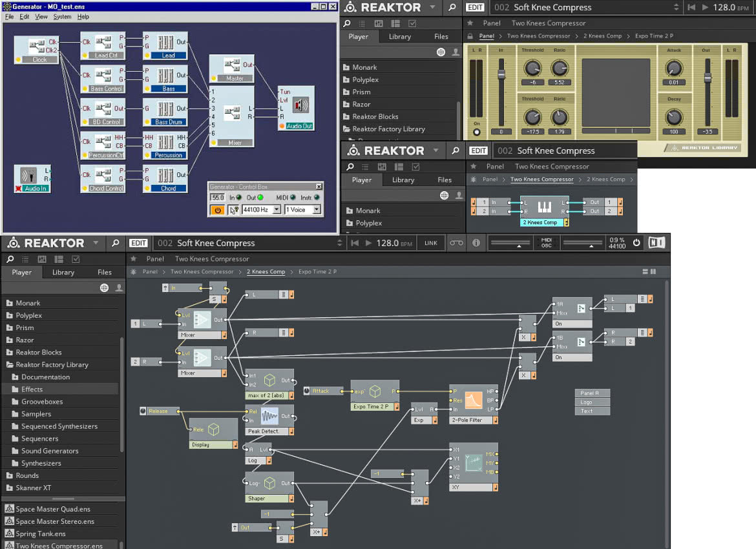Click the Mixer macro icon in Generator structure
Image resolution: width=756 pixels, height=549 pixels.
[232, 113]
